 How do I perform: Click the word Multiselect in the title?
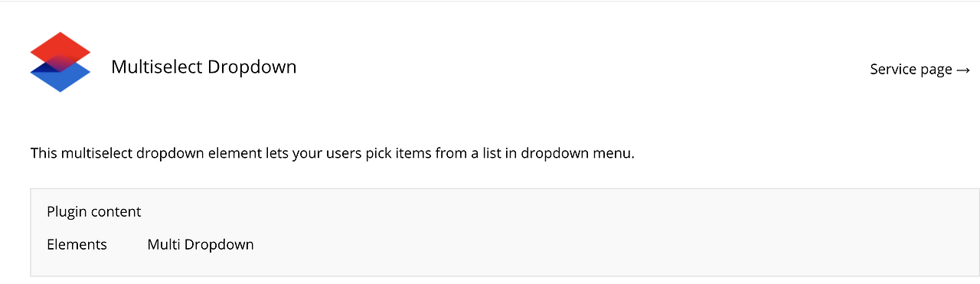pos(157,67)
